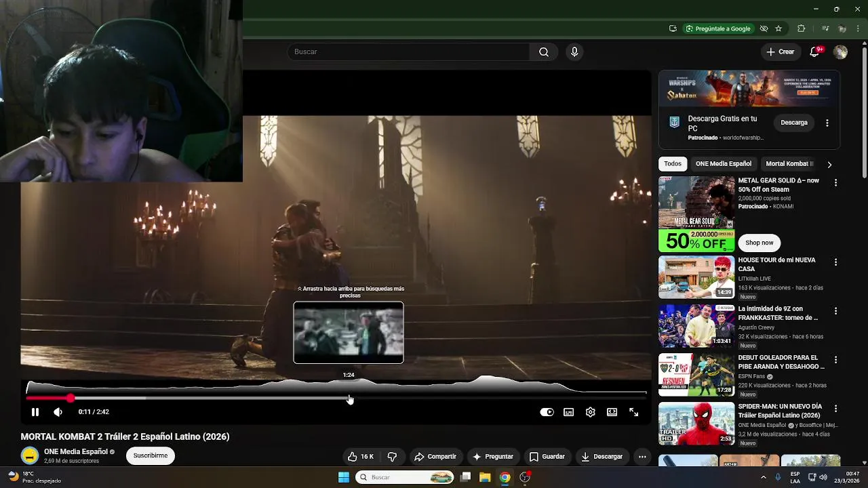868x488 pixels.
Task: Start voice search with microphone icon
Action: coord(574,52)
